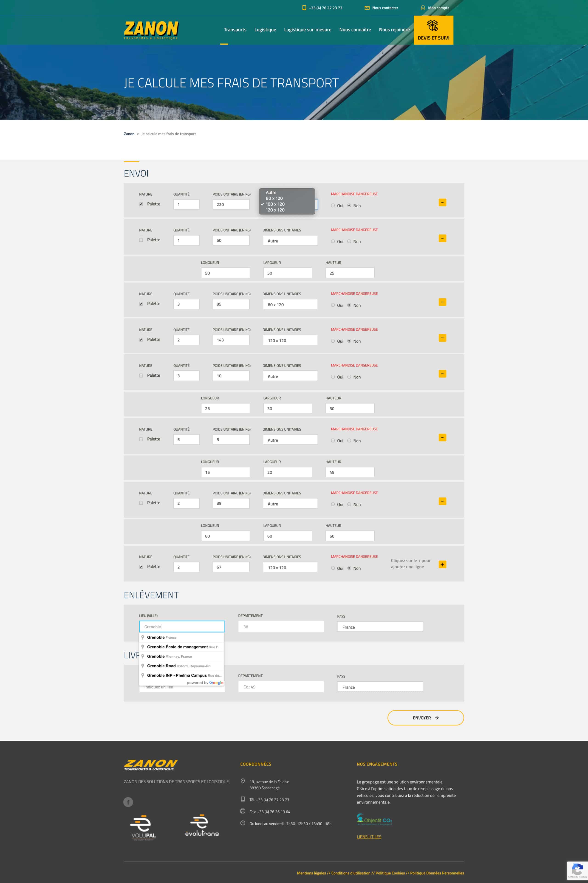The width and height of the screenshot is (588, 883).
Task: Click the Devis et Suivi box icon
Action: [x=432, y=25]
